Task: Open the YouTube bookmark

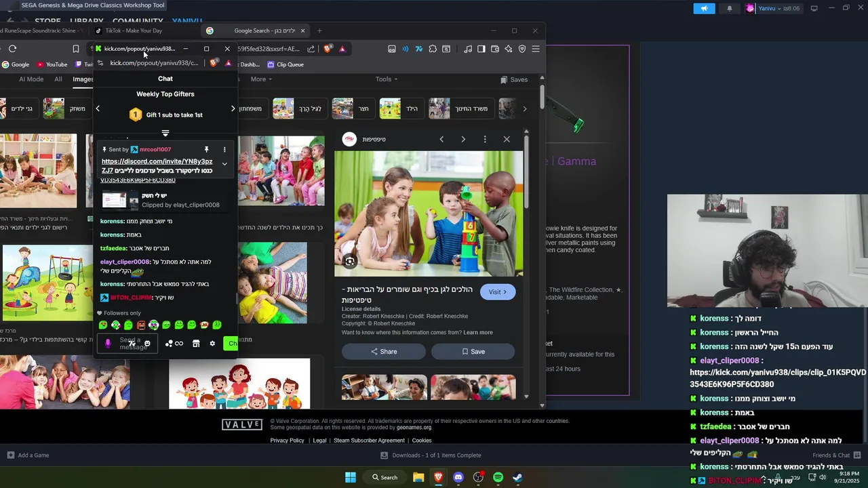Action: (x=52, y=64)
